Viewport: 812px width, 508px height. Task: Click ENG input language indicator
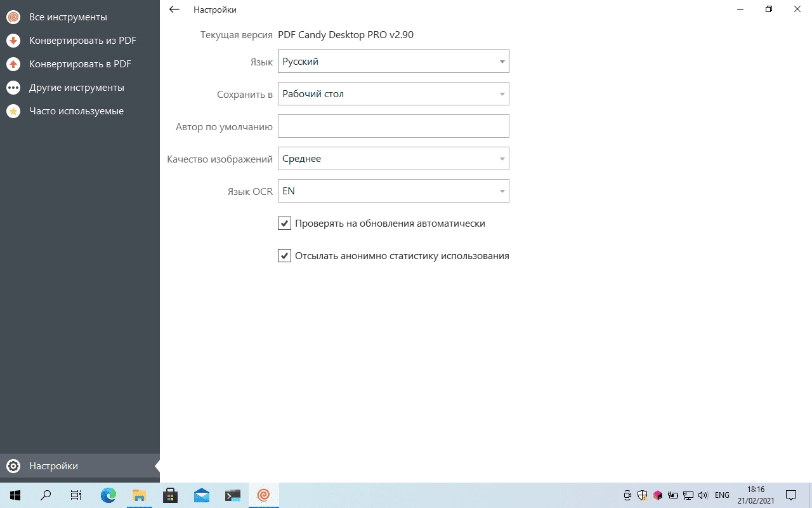[722, 495]
